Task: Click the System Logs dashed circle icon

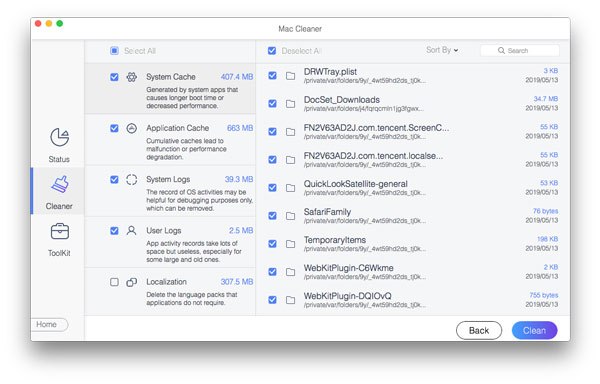Action: tap(132, 179)
